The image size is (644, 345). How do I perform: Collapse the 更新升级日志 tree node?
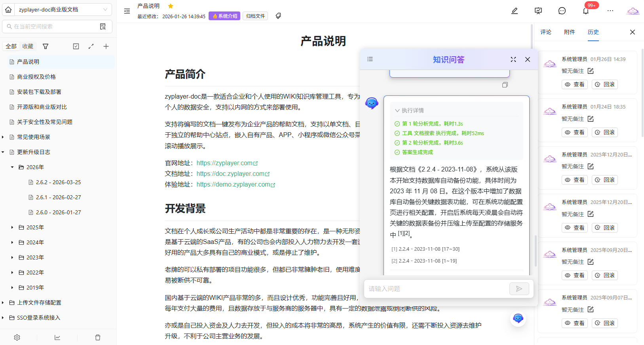pos(3,152)
